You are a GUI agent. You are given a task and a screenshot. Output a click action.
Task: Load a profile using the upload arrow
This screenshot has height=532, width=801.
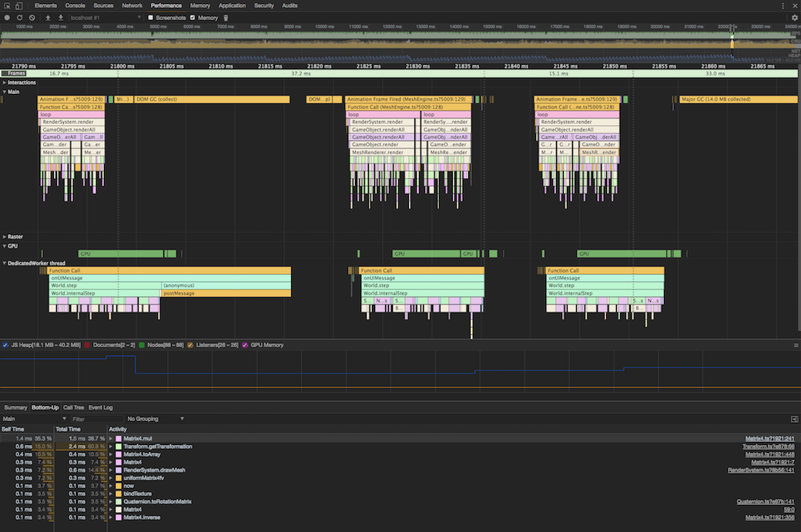[x=48, y=18]
